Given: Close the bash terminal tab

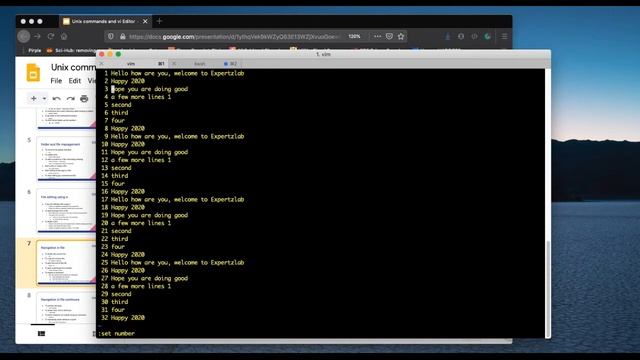Looking at the screenshot, I should (x=174, y=64).
